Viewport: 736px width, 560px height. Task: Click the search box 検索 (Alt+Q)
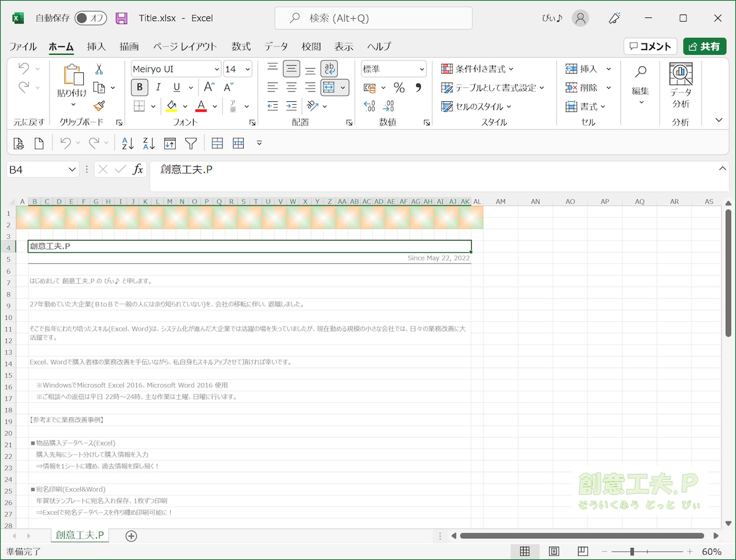(x=373, y=18)
